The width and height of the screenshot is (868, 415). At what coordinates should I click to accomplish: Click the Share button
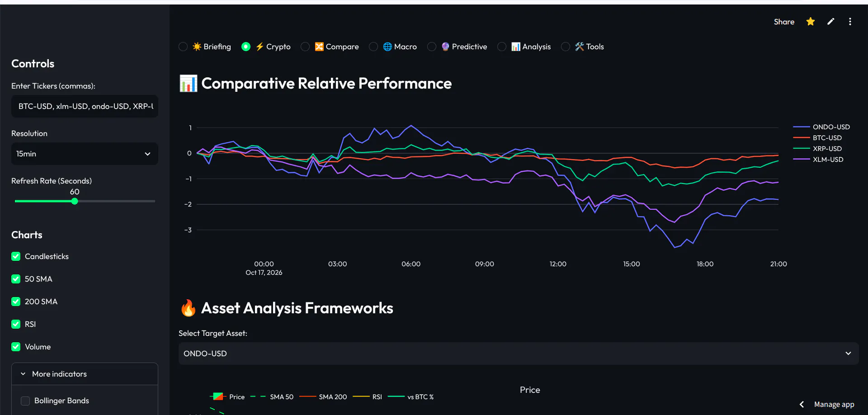point(784,22)
